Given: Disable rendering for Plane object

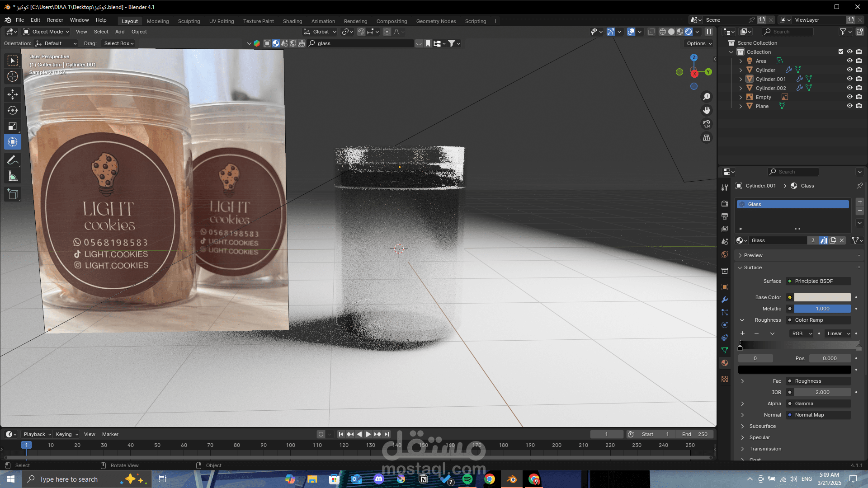Looking at the screenshot, I should pyautogui.click(x=859, y=106).
